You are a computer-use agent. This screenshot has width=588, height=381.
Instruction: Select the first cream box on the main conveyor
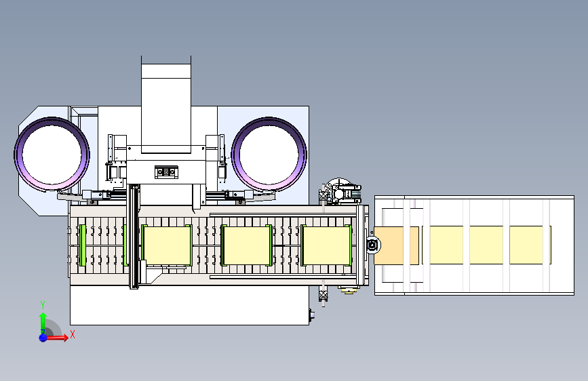coord(167,245)
